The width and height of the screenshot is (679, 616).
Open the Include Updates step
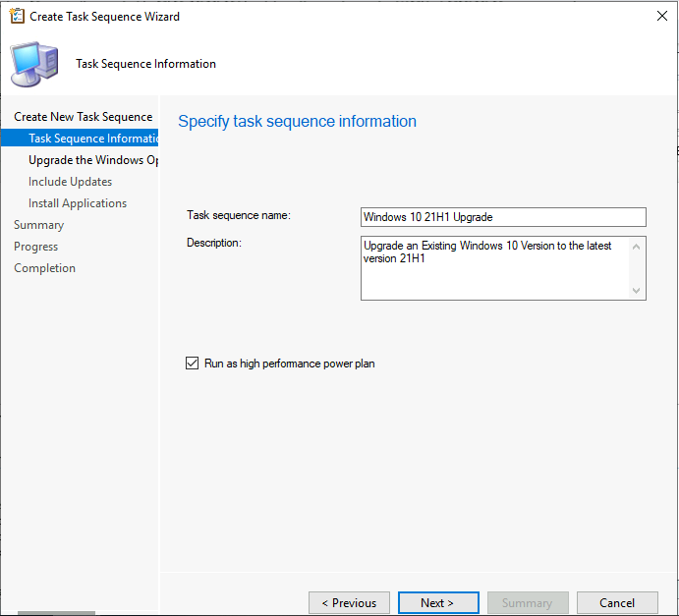[70, 182]
